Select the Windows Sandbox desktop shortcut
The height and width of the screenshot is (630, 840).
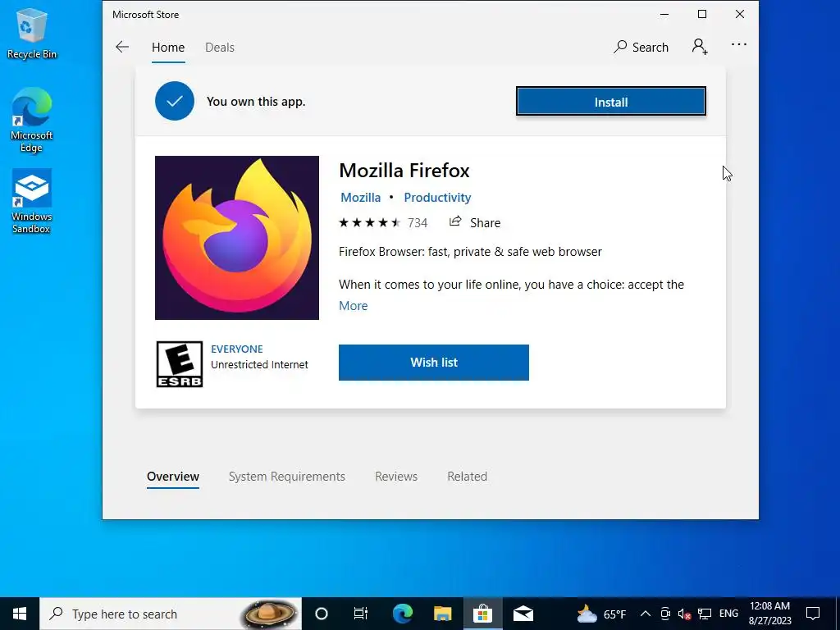coord(32,202)
